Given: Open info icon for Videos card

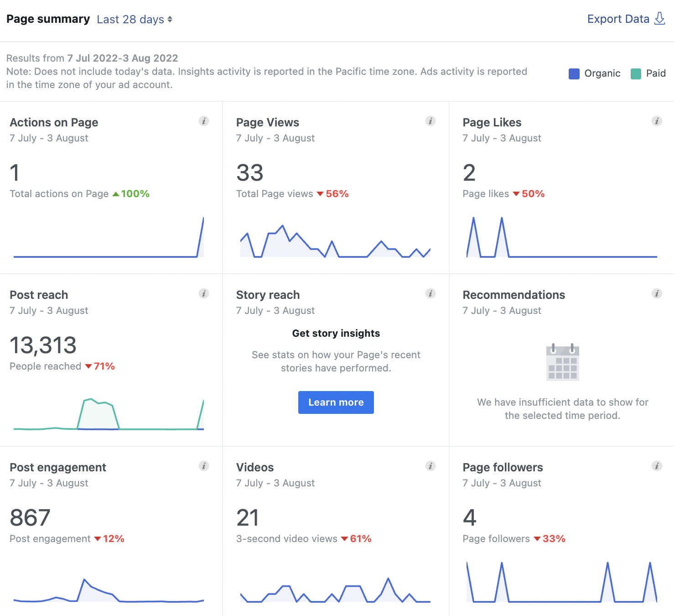Looking at the screenshot, I should (x=430, y=466).
